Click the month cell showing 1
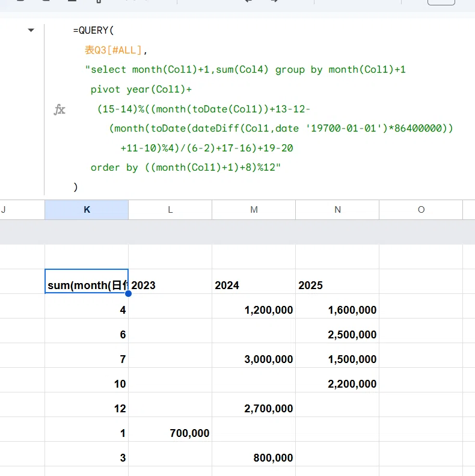 click(x=87, y=429)
